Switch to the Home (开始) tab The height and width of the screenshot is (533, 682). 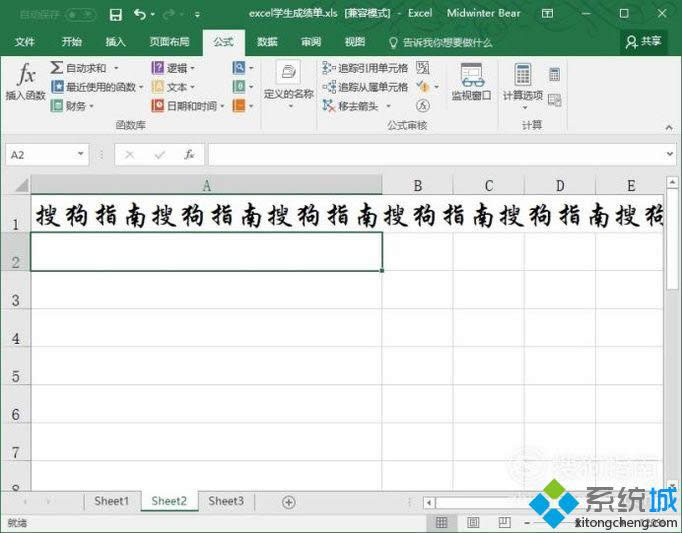point(71,42)
